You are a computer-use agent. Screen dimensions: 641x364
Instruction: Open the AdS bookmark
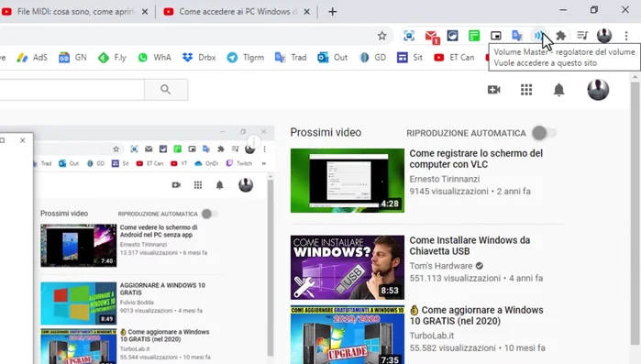coord(32,58)
